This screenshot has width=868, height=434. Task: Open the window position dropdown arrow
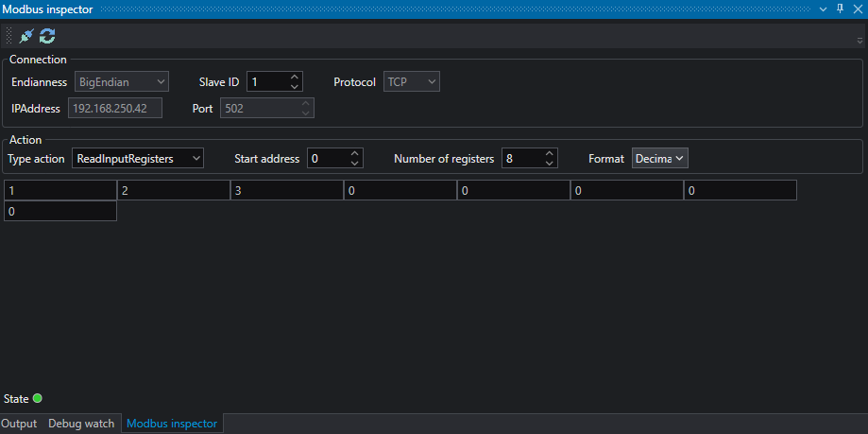823,9
